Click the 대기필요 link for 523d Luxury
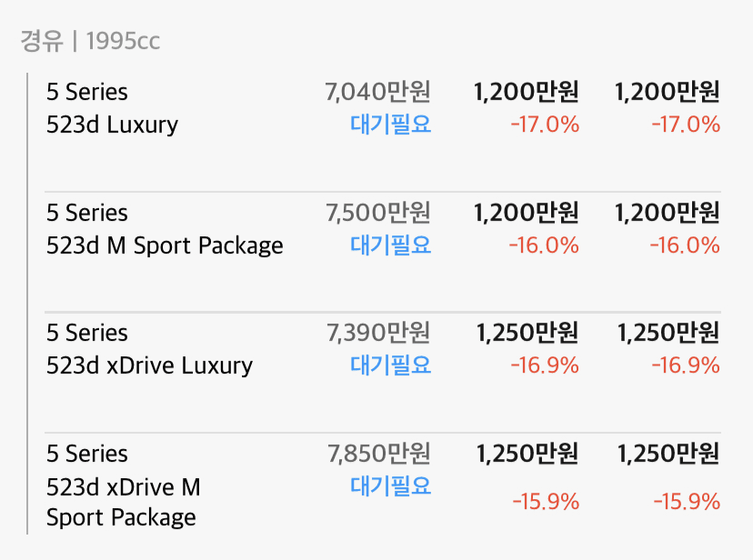 pos(390,125)
